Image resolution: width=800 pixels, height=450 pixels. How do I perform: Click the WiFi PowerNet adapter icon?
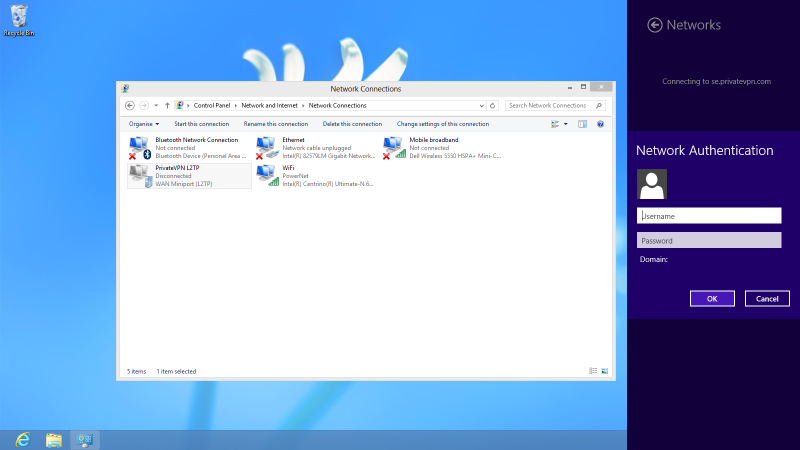tap(267, 176)
